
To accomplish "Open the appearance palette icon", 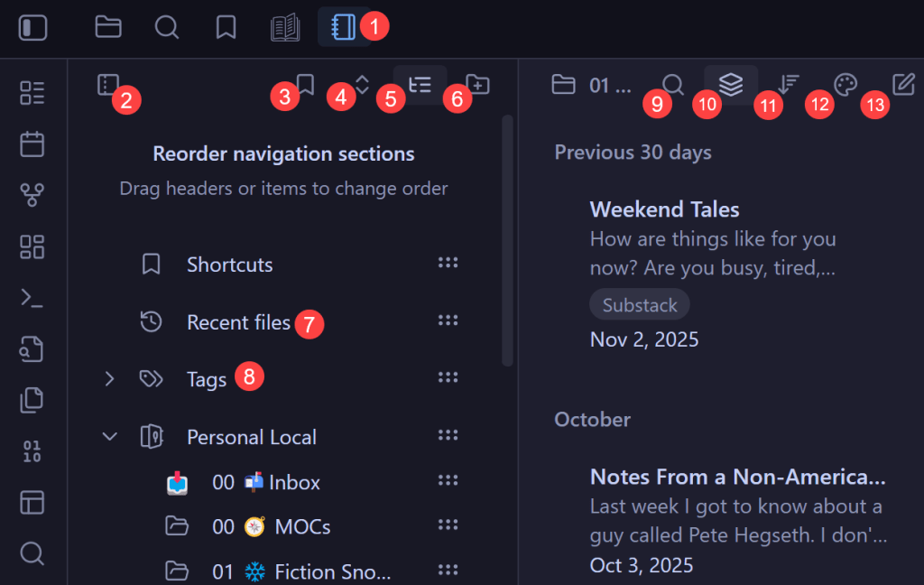I will [x=845, y=85].
